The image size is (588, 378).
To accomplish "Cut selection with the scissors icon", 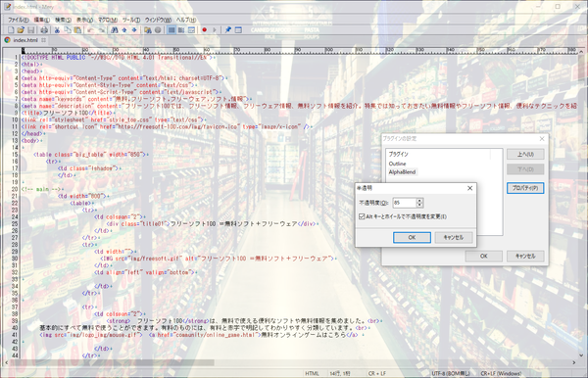I will click(x=57, y=30).
